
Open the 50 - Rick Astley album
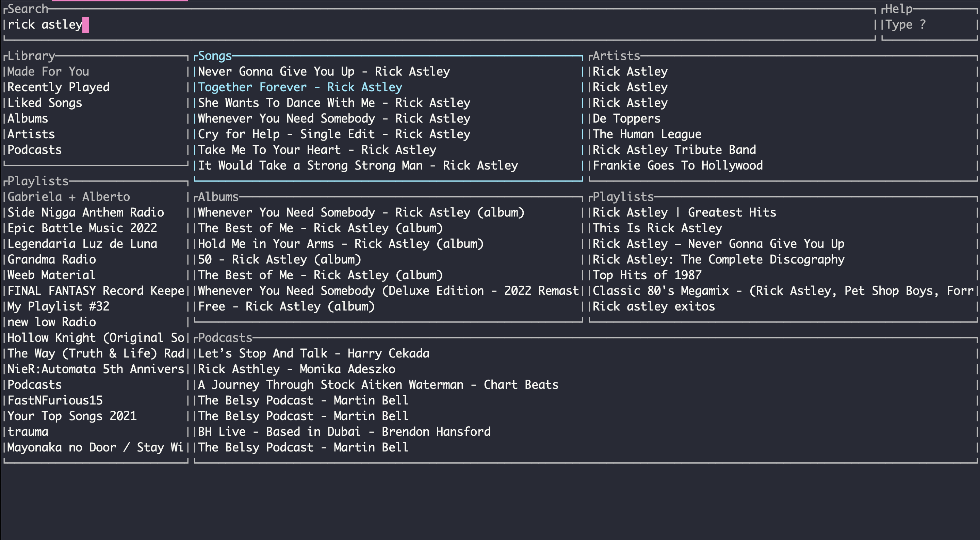coord(279,259)
